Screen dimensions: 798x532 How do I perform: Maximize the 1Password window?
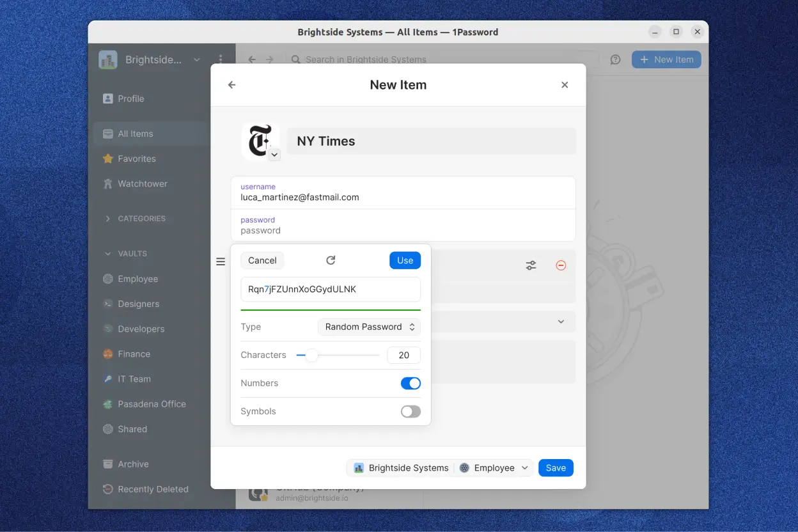tap(676, 31)
